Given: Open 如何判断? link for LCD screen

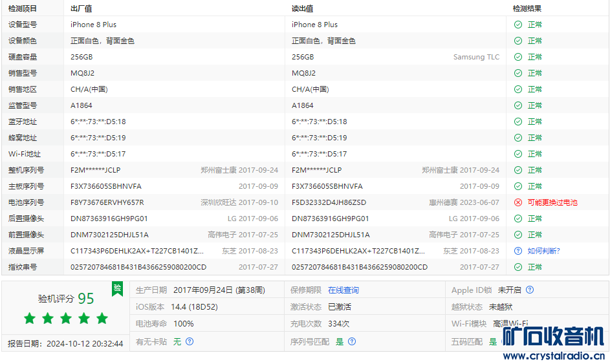Looking at the screenshot, I should 543,251.
